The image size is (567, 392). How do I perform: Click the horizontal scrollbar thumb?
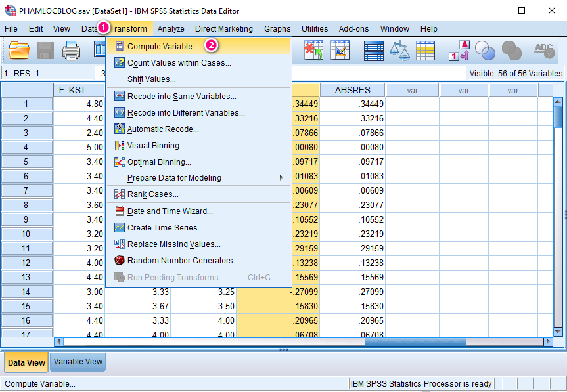coord(415,341)
